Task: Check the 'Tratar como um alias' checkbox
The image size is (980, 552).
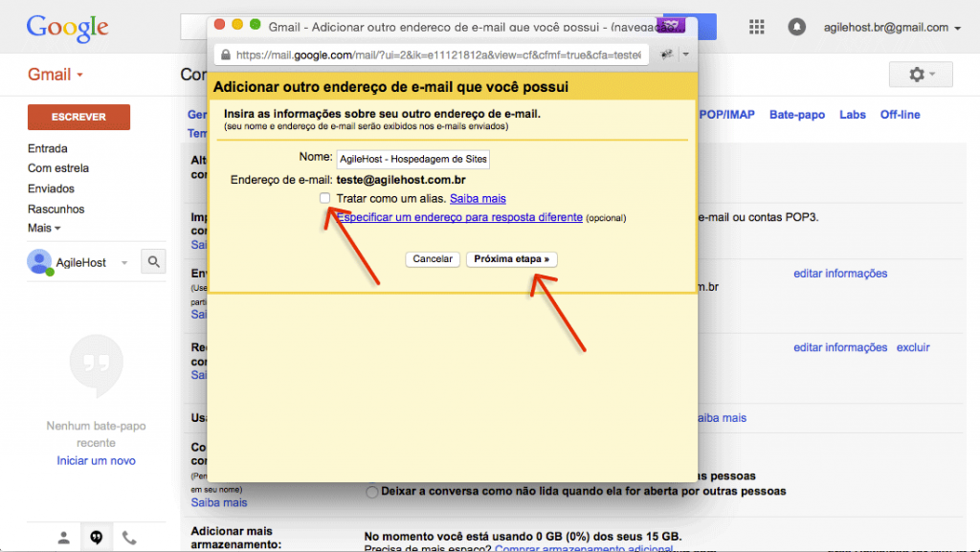Action: point(324,198)
